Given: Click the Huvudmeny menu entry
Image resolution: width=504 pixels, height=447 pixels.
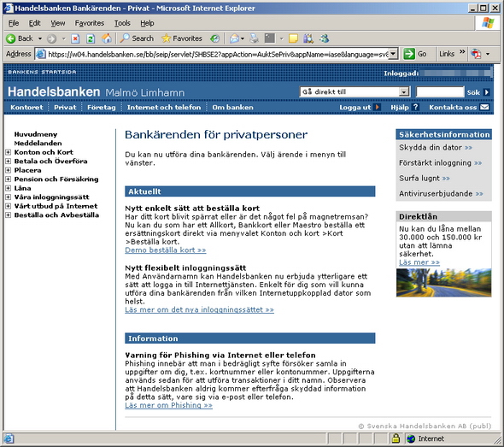Looking at the screenshot, I should click(36, 134).
